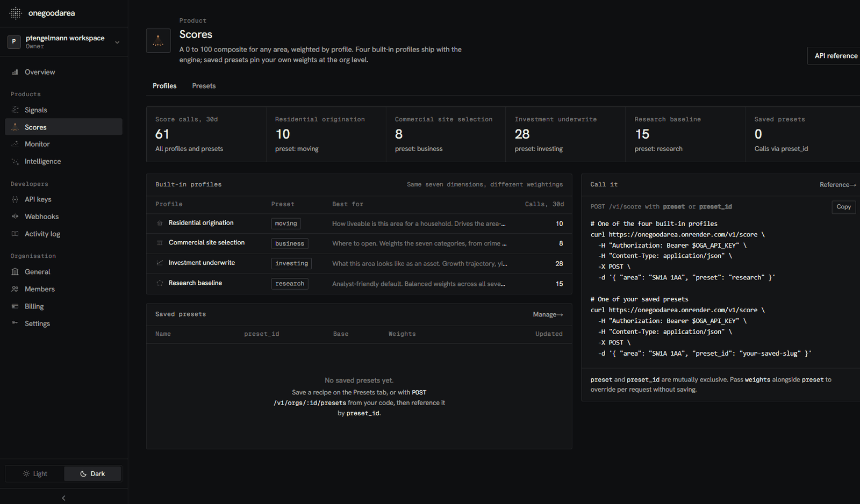
Task: Click the onegoodarea dotted logo icon
Action: (16, 13)
